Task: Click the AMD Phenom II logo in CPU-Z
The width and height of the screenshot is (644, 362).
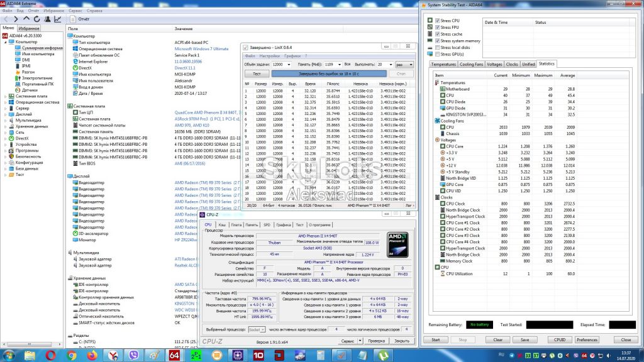Action: [x=397, y=244]
